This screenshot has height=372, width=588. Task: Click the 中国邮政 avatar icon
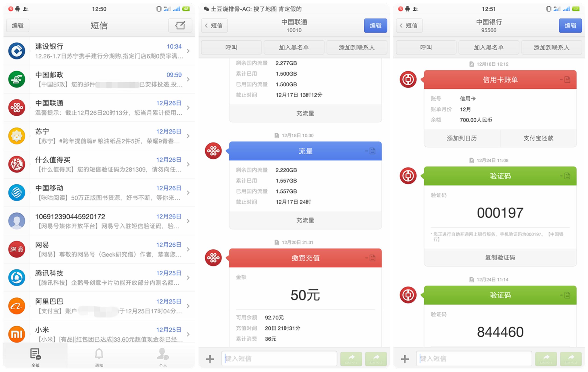pos(16,79)
